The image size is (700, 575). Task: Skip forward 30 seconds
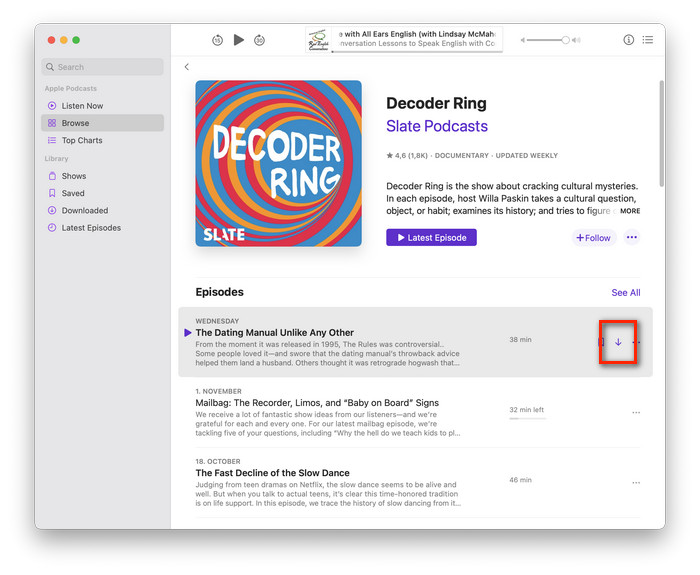[x=259, y=40]
